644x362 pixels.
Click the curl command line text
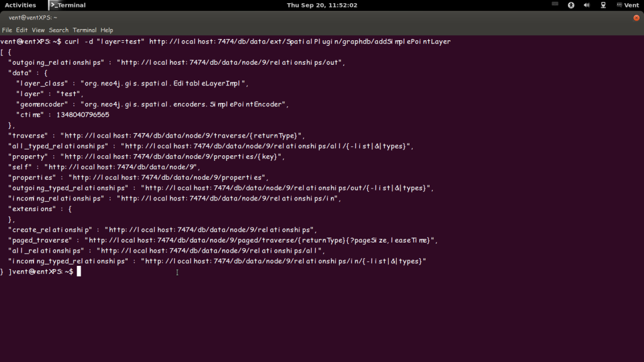coord(257,41)
